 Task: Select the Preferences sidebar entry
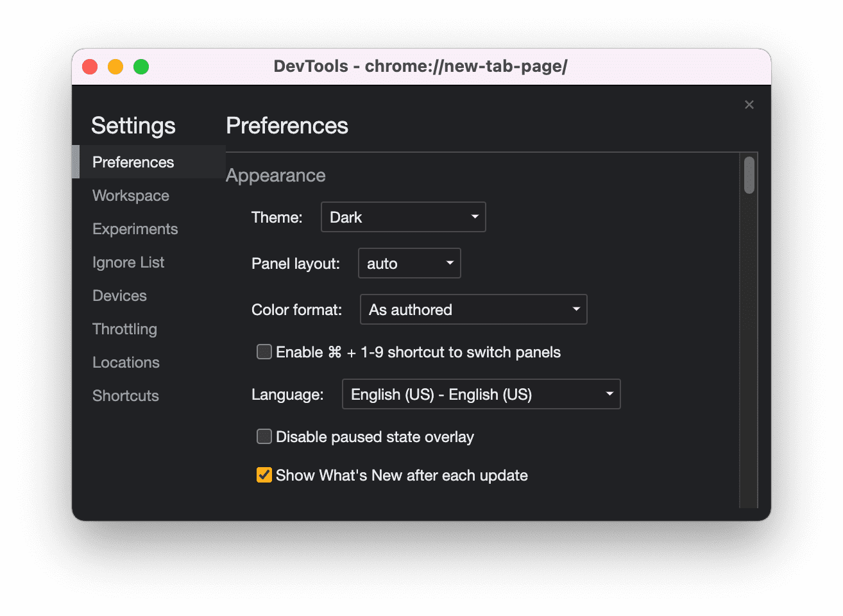133,162
